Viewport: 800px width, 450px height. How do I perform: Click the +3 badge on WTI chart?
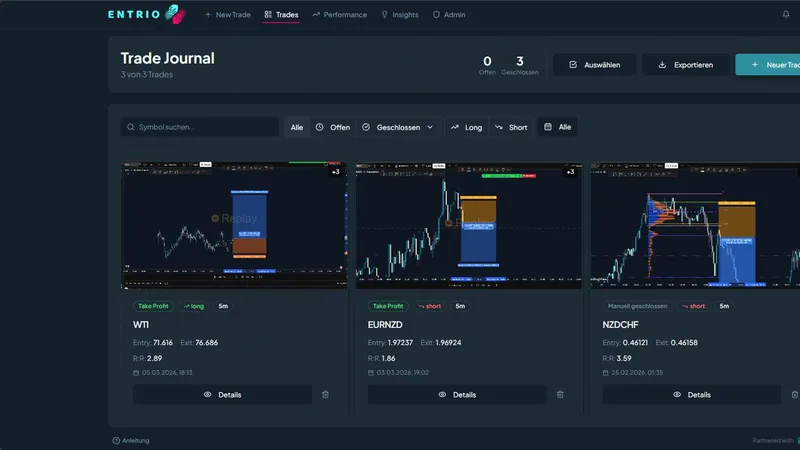click(x=335, y=172)
